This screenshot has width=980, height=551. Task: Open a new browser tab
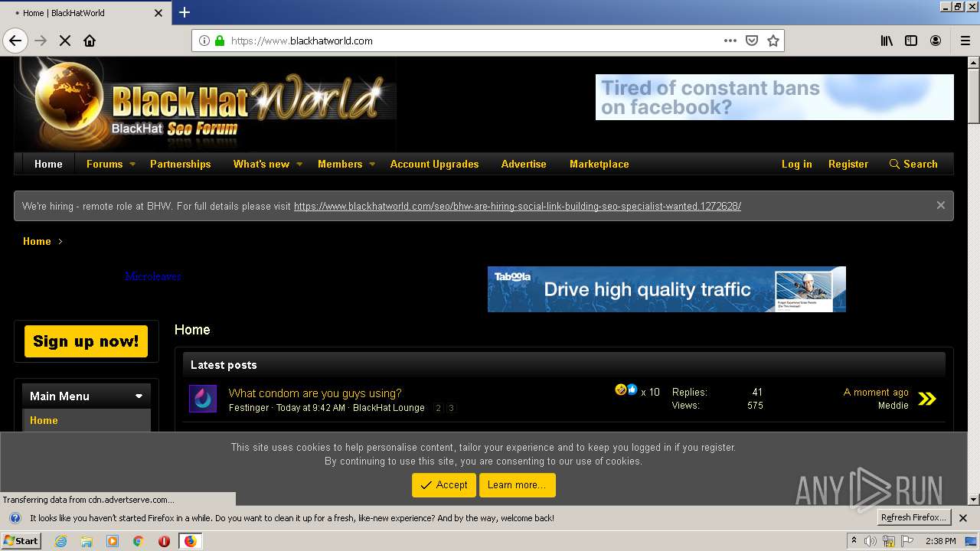pos(185,12)
